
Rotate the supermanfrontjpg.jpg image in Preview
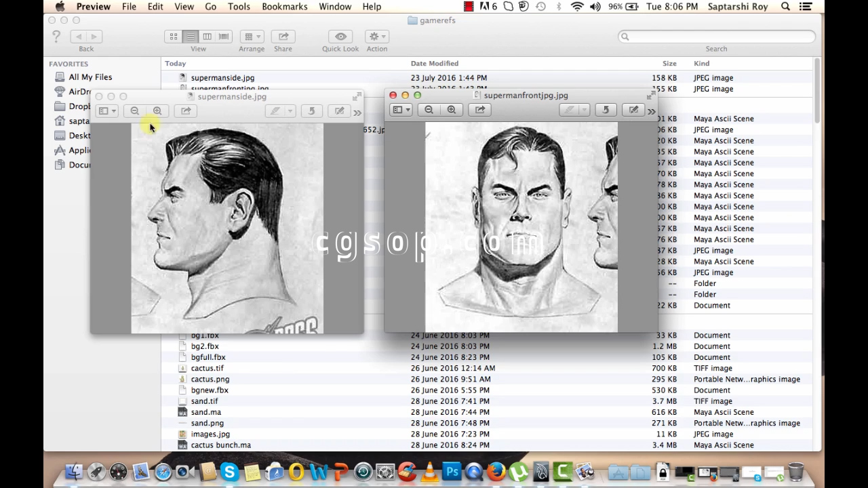tap(606, 110)
